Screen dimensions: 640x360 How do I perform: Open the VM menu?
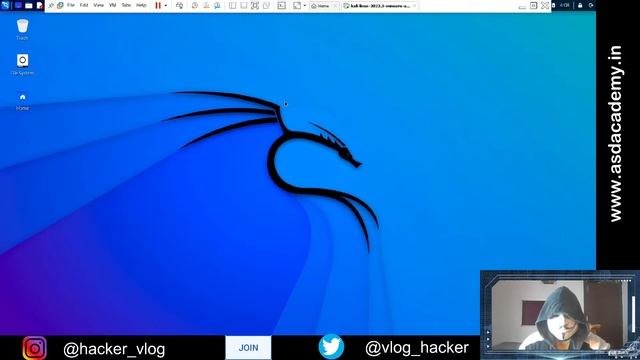pyautogui.click(x=113, y=5)
